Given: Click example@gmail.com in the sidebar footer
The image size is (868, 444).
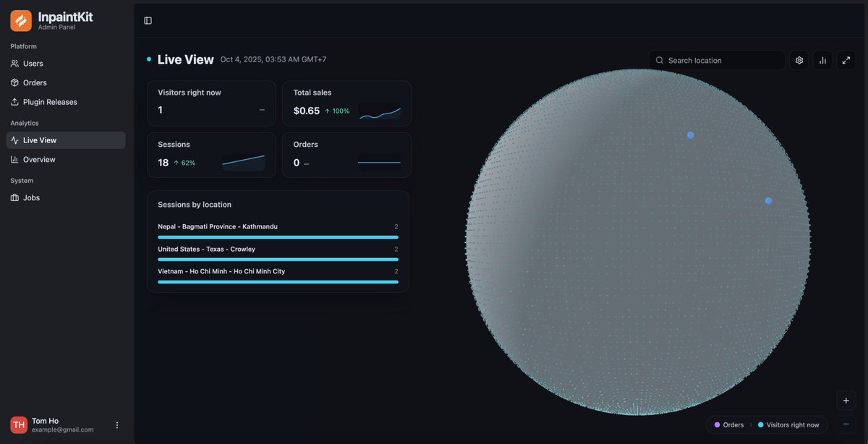Looking at the screenshot, I should [x=62, y=430].
